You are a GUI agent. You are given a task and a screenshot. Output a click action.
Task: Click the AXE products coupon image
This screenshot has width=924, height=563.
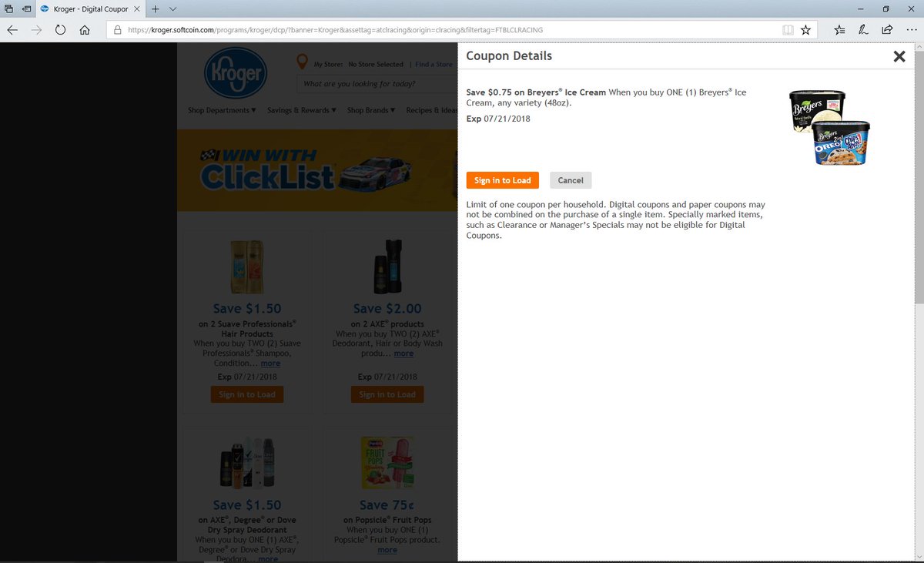(387, 266)
